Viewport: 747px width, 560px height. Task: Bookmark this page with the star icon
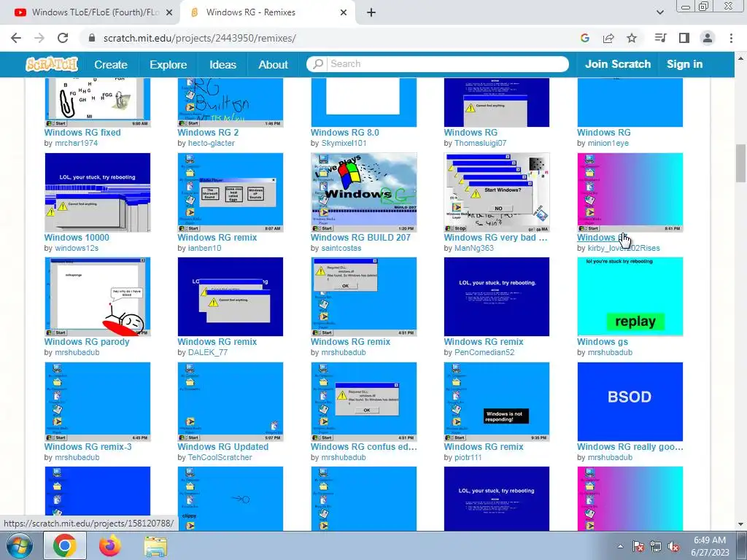tap(632, 38)
